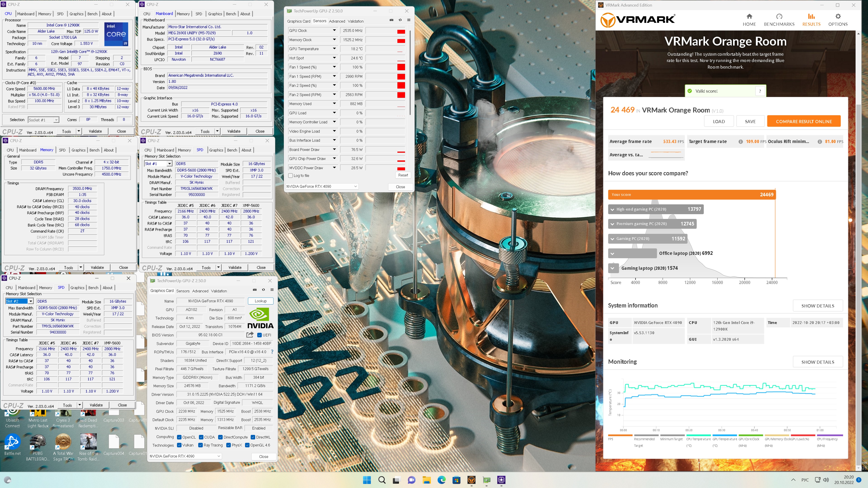Toggle OpenCL checkbox in GPU-Z
Viewport: 868px width, 488px height.
click(x=179, y=437)
